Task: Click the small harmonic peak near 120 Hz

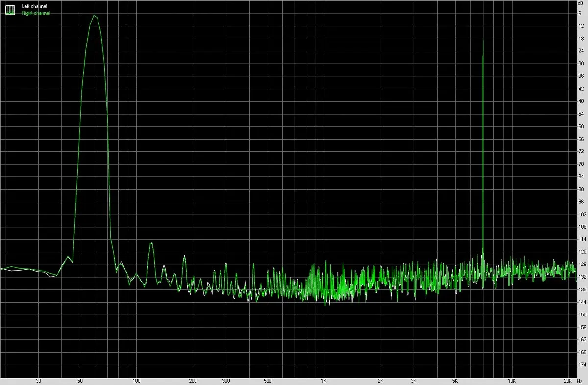Action: tap(151, 243)
